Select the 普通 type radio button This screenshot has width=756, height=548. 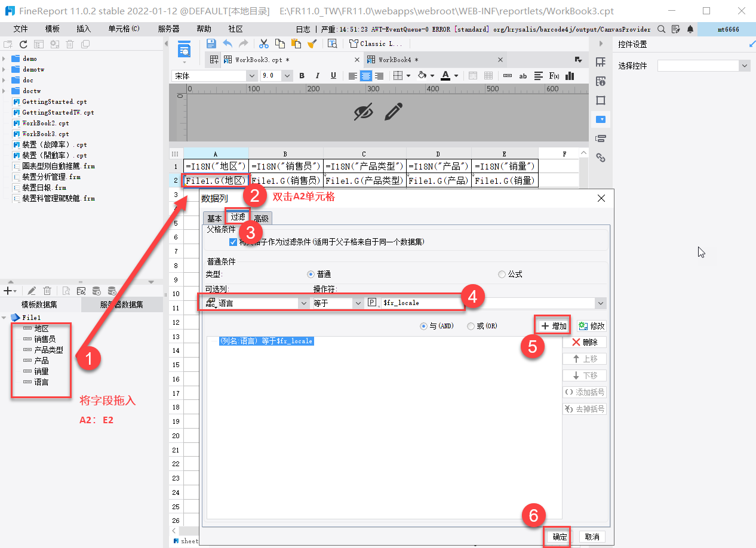pos(311,274)
